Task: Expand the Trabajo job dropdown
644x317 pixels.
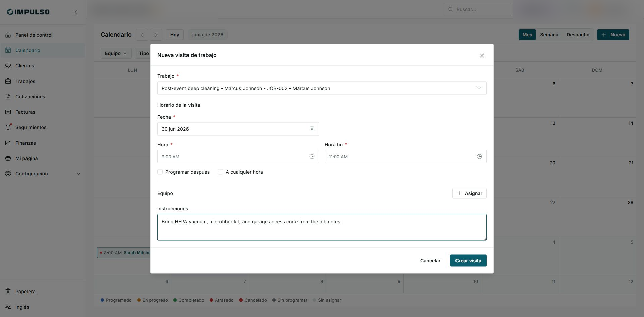Action: pyautogui.click(x=322, y=88)
